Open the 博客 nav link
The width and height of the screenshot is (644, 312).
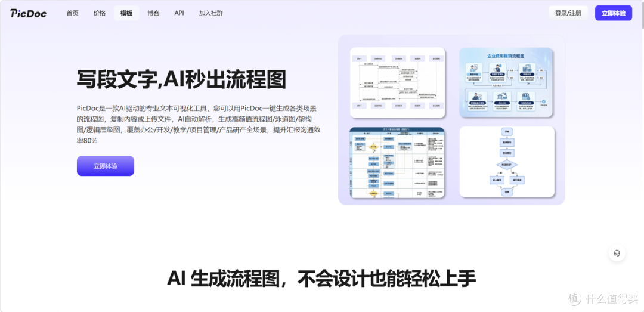click(x=153, y=13)
